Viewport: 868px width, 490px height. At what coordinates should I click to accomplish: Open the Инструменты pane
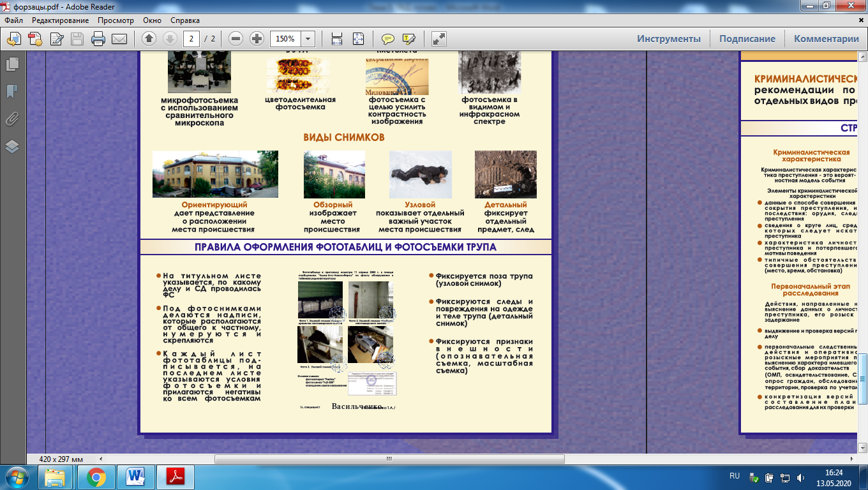coord(668,39)
